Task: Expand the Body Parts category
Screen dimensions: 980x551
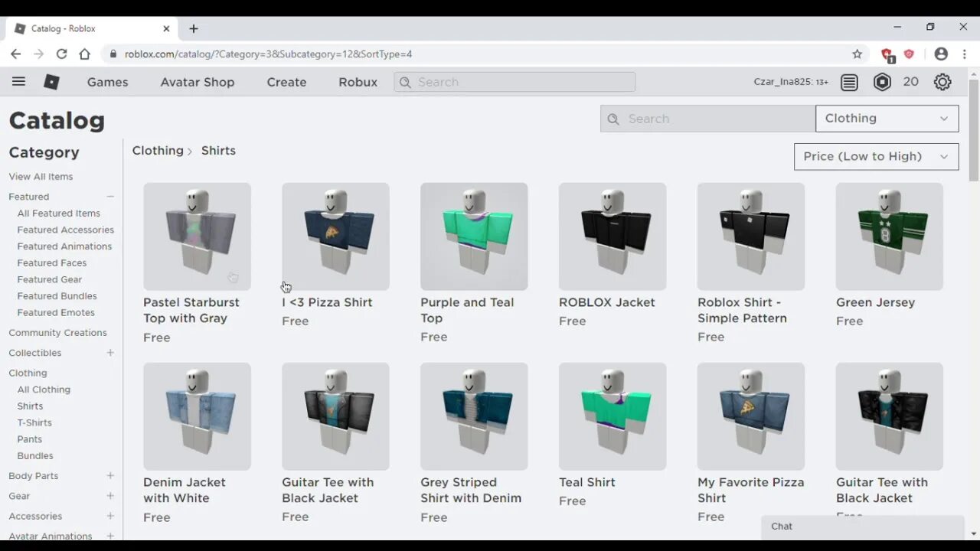Action: click(110, 476)
